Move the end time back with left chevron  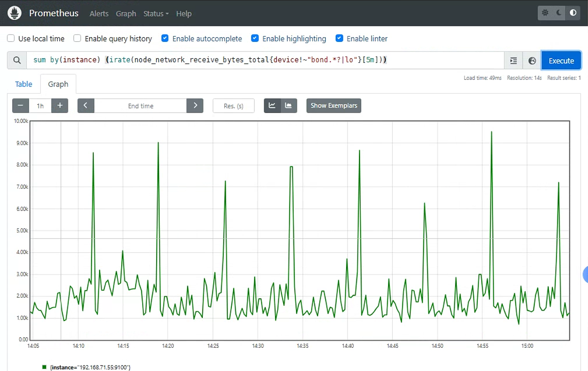pyautogui.click(x=86, y=106)
